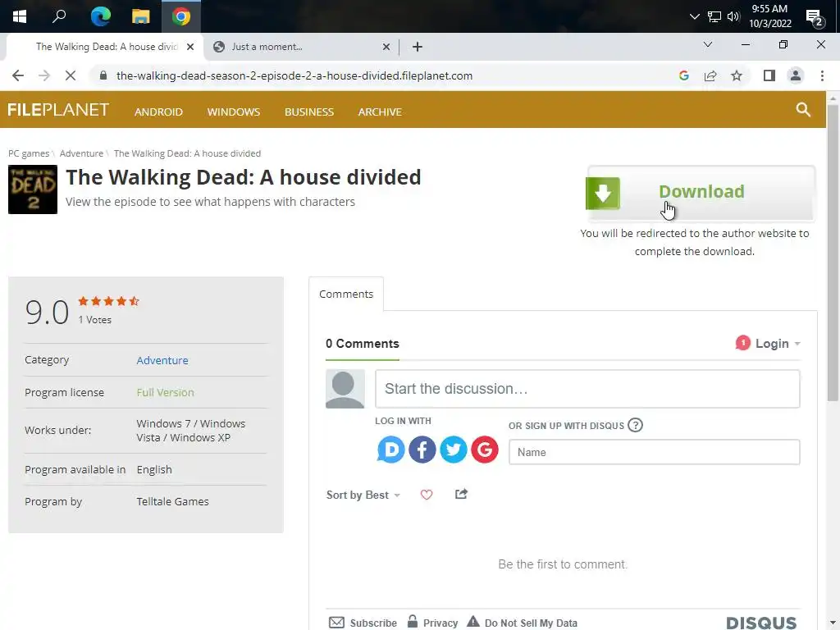Select the Comments tab
840x630 pixels.
point(346,294)
